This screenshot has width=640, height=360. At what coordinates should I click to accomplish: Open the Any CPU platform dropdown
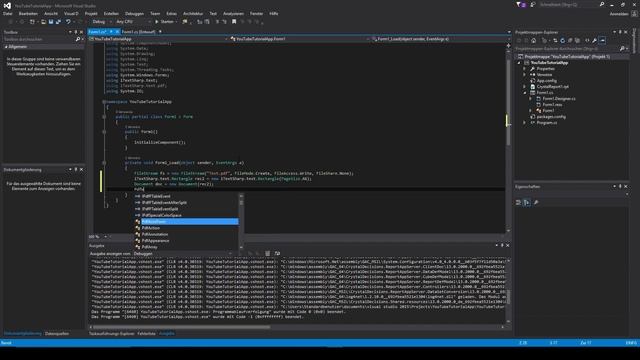point(133,22)
